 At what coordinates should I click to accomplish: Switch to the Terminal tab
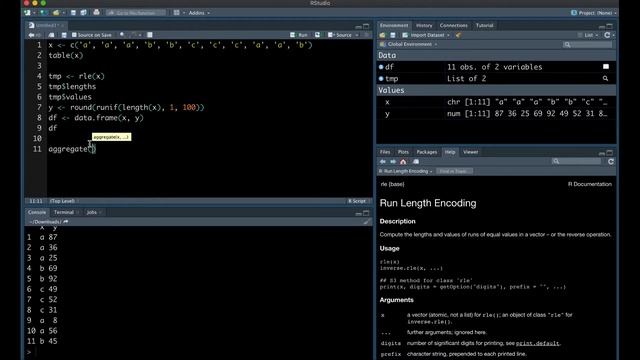64,212
